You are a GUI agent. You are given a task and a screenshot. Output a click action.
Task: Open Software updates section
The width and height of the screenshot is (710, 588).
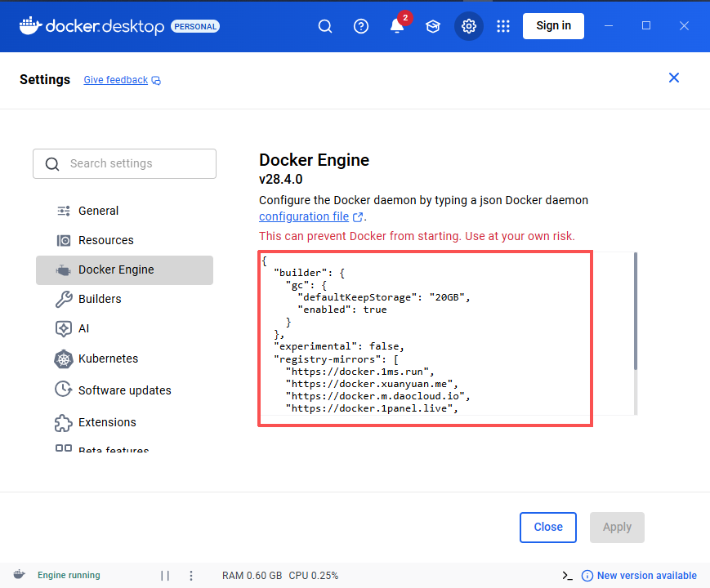click(x=124, y=390)
